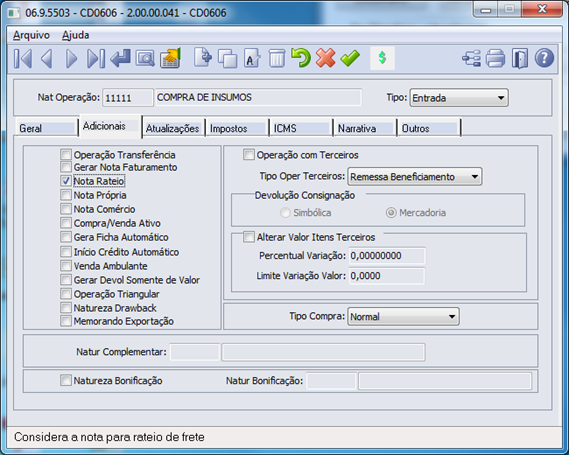The height and width of the screenshot is (455, 569).
Task: Enable Início Crédito Automático
Action: tap(66, 251)
